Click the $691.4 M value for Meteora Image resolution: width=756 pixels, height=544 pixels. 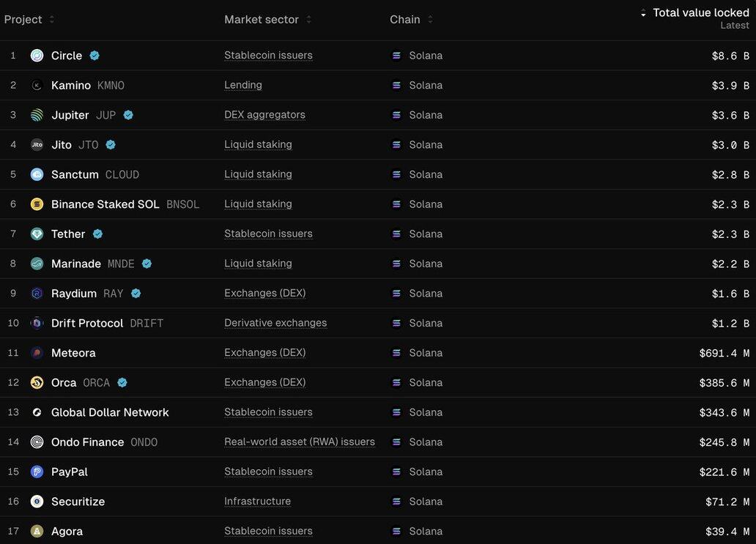(x=724, y=353)
